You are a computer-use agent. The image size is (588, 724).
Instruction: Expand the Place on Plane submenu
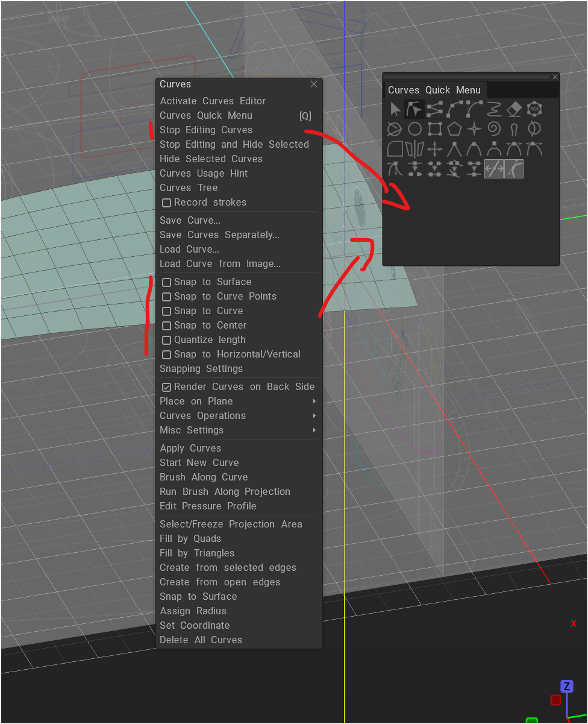(x=237, y=401)
